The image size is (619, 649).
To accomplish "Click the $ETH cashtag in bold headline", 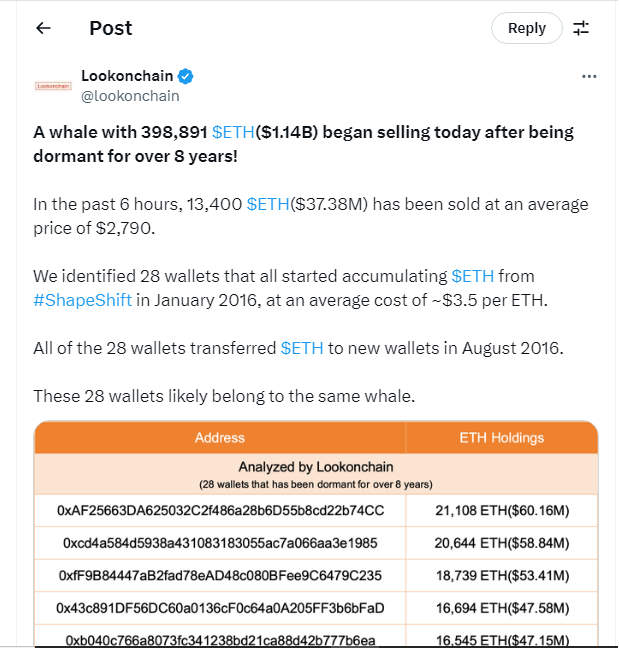I will point(234,133).
